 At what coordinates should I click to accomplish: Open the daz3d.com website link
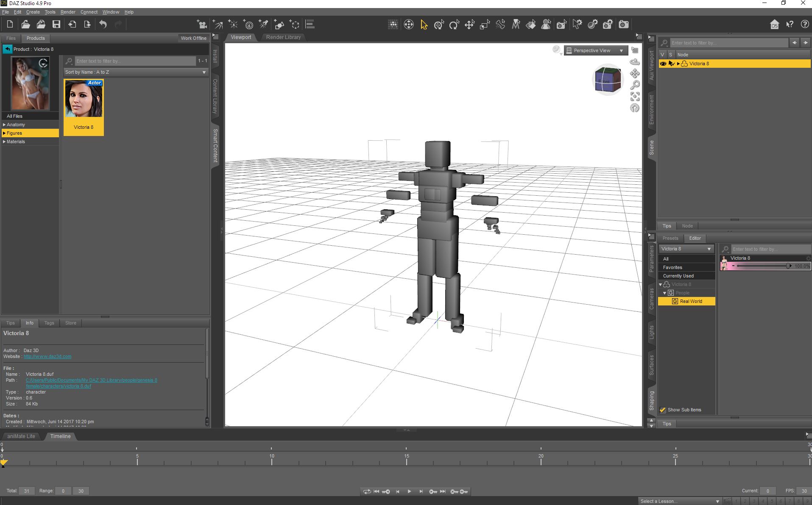coord(47,356)
